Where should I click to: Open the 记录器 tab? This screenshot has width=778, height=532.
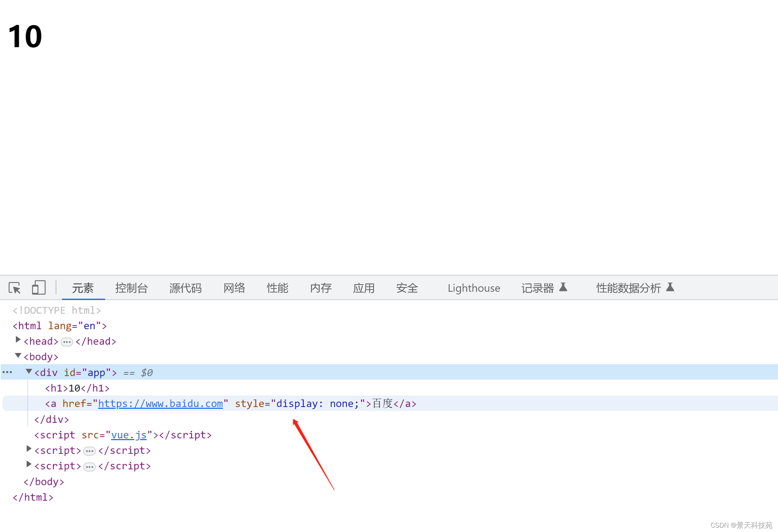538,288
